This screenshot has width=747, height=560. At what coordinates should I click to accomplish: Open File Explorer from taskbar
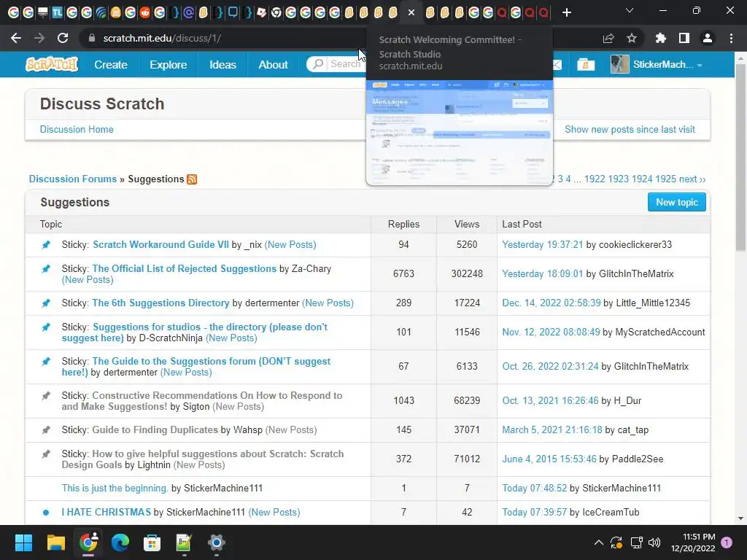[55, 542]
